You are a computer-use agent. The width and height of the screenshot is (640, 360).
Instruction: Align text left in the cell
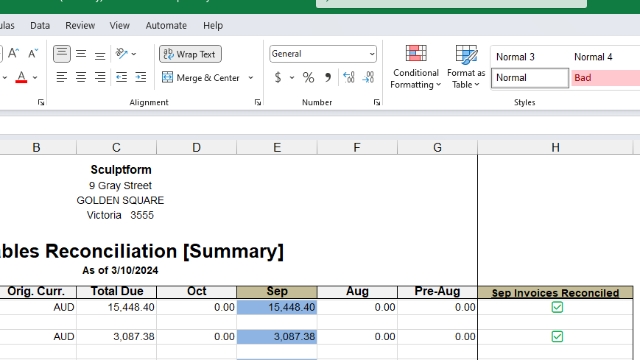(x=62, y=77)
